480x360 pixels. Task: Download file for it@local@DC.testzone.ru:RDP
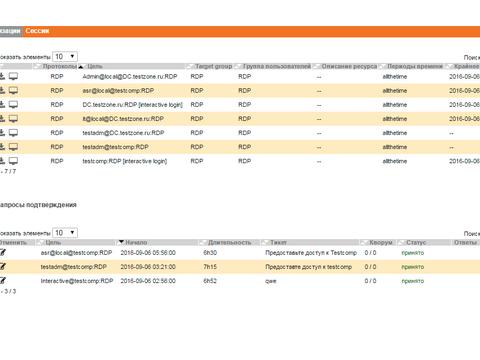pos(2,118)
